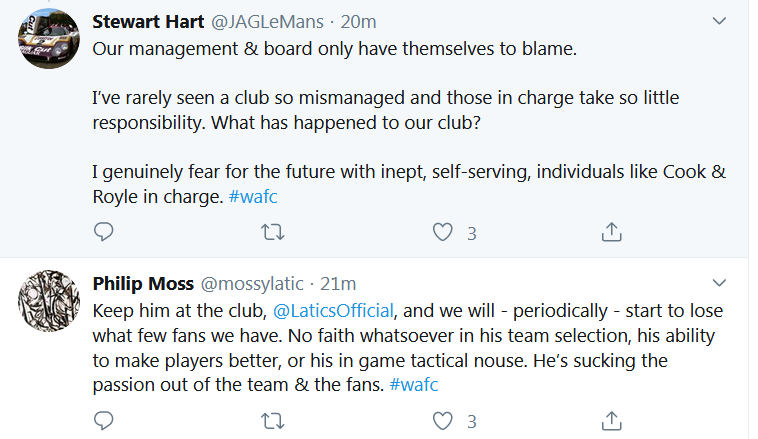The width and height of the screenshot is (758, 439).
Task: Retweet Stewart Hart's tweet
Action: coord(272,232)
